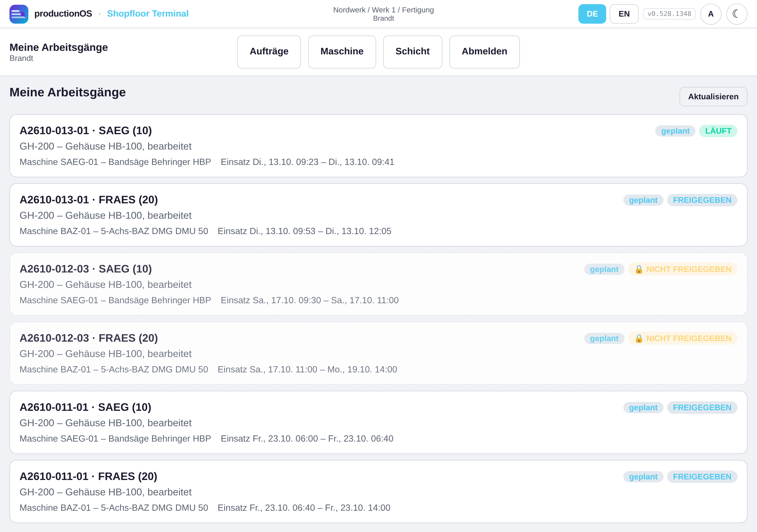Screen dimensions: 757x532
Task: Open the user avatar A button
Action: [711, 14]
